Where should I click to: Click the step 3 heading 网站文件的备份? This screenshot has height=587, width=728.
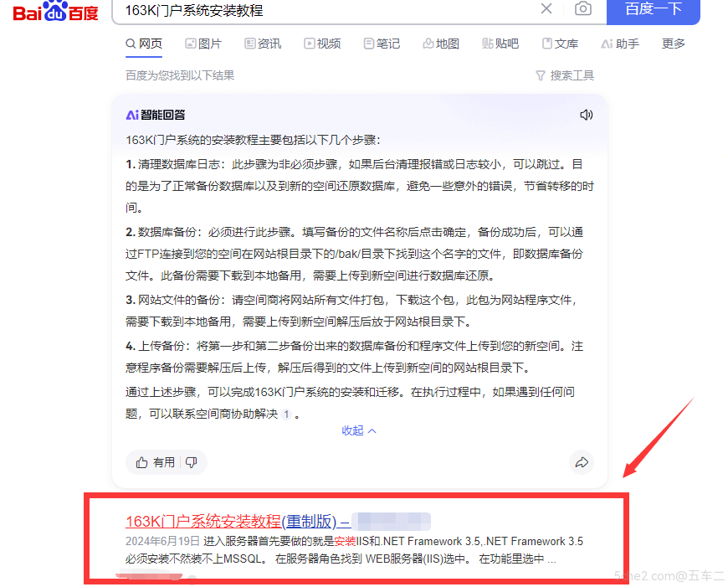[179, 301]
